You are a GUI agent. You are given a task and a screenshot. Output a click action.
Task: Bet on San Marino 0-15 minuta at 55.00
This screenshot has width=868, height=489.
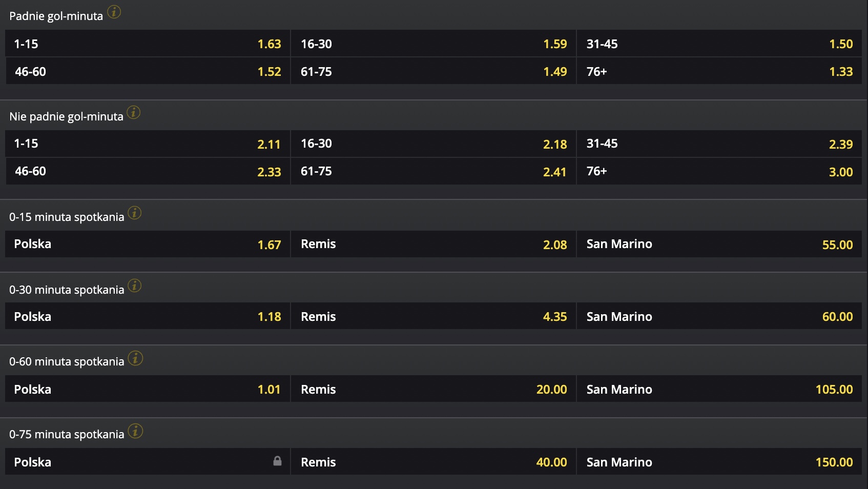[x=719, y=244]
